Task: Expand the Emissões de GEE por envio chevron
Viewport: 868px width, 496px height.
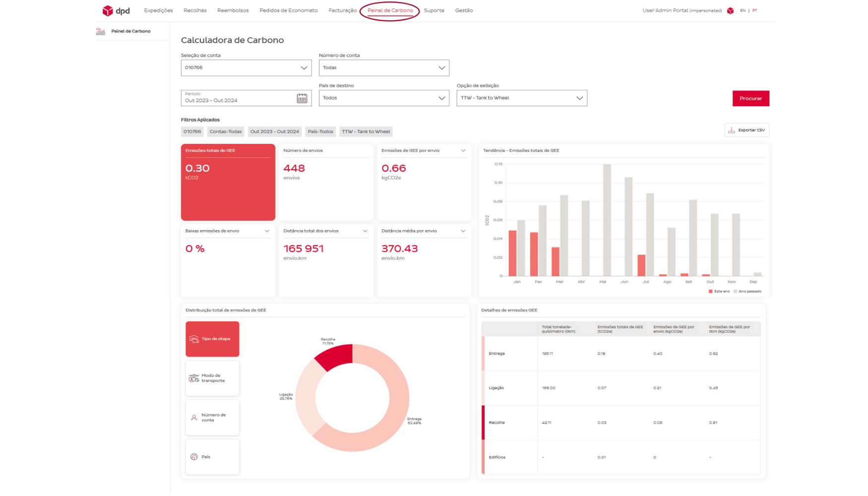Action: (x=463, y=151)
